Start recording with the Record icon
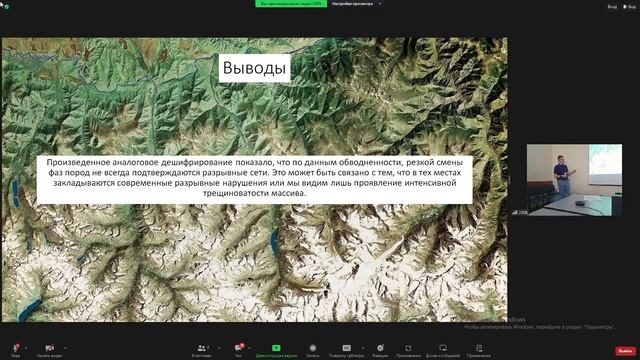Viewport: 640px width, 360px height. (313, 350)
